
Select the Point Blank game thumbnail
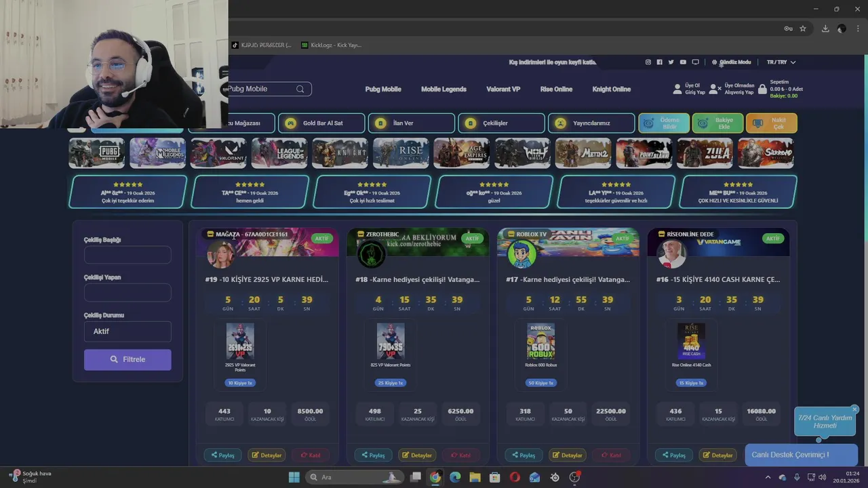(x=644, y=153)
